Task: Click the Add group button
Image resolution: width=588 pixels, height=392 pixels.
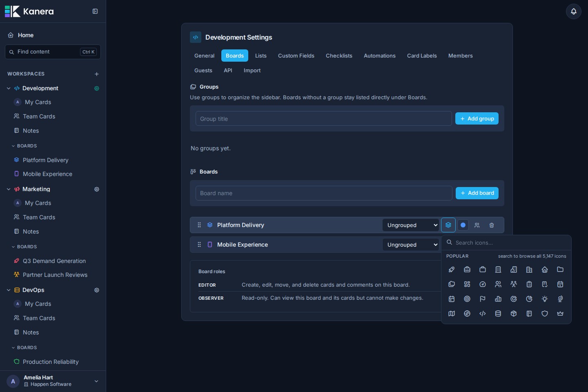Action: 477,118
